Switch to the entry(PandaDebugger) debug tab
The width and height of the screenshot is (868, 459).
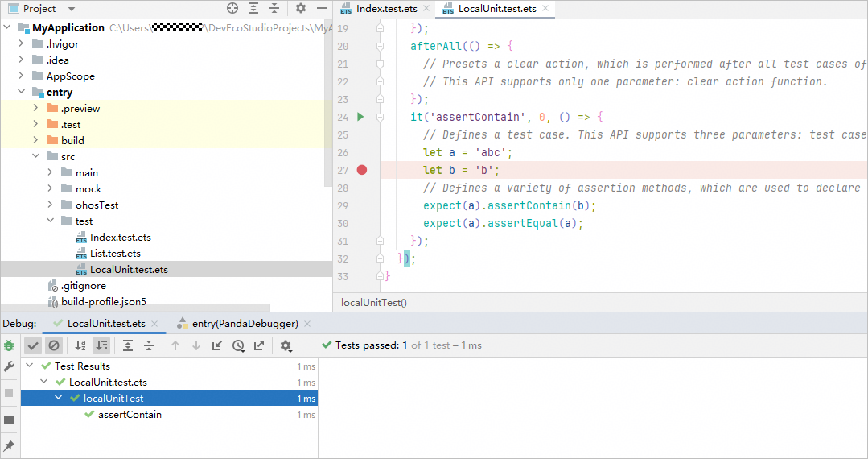coord(245,324)
